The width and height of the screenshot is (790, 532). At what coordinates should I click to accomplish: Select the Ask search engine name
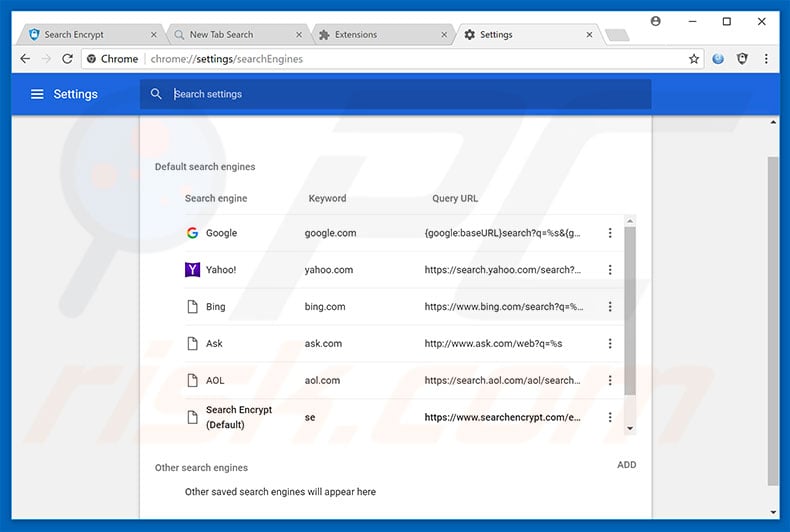click(214, 344)
